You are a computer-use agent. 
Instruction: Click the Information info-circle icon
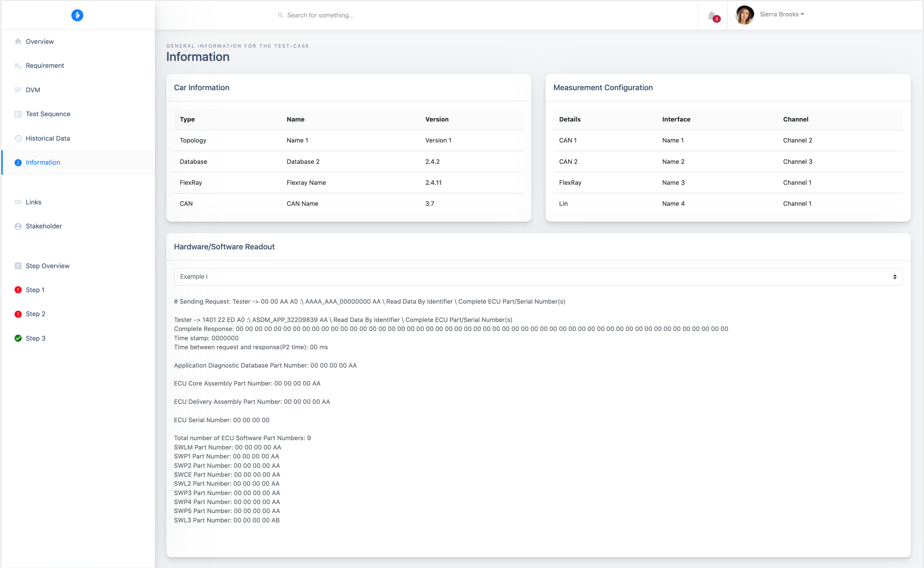coord(18,162)
